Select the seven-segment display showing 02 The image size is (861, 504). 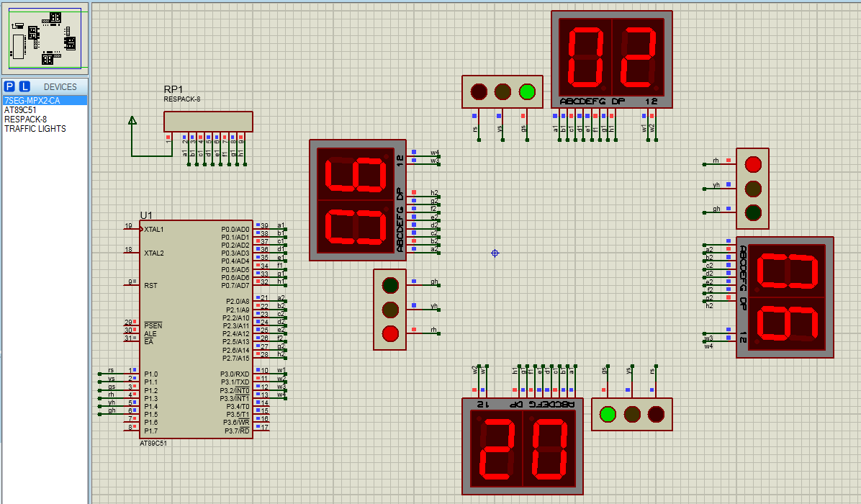tap(612, 59)
